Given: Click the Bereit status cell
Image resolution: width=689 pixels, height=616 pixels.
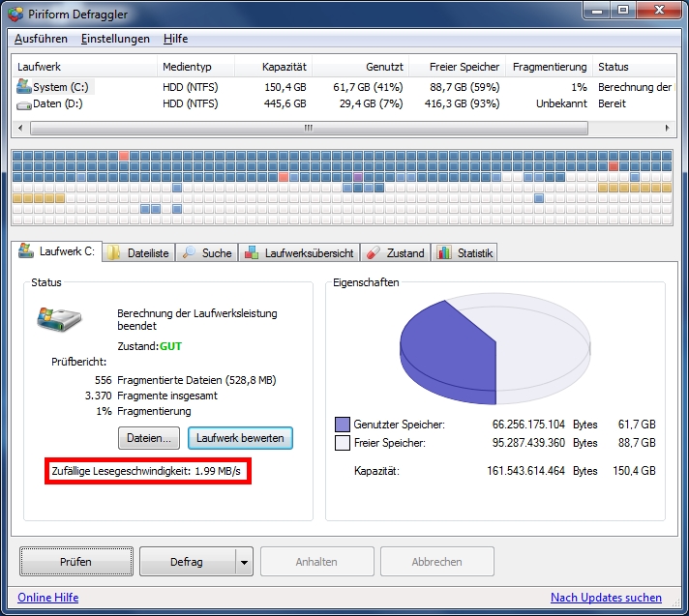Looking at the screenshot, I should (612, 104).
